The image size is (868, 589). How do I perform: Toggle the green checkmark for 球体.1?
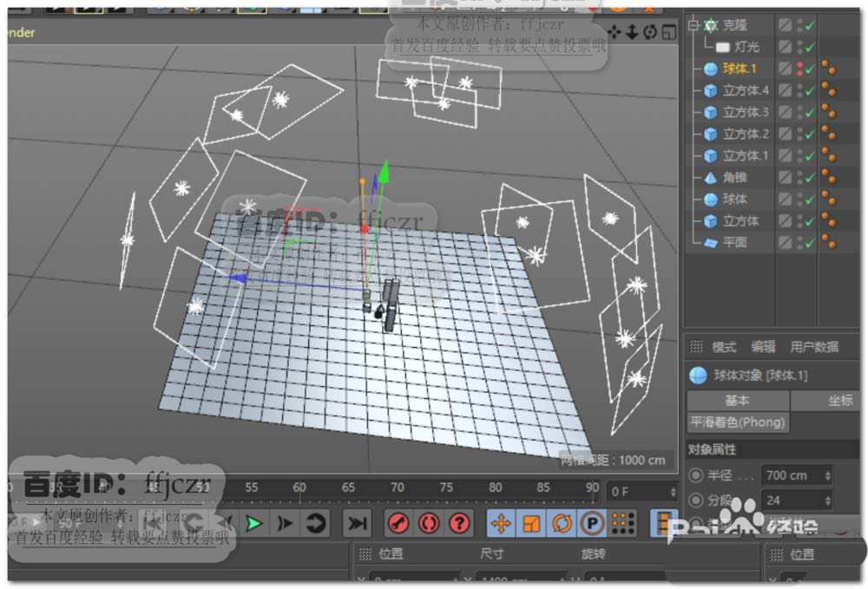coord(810,69)
